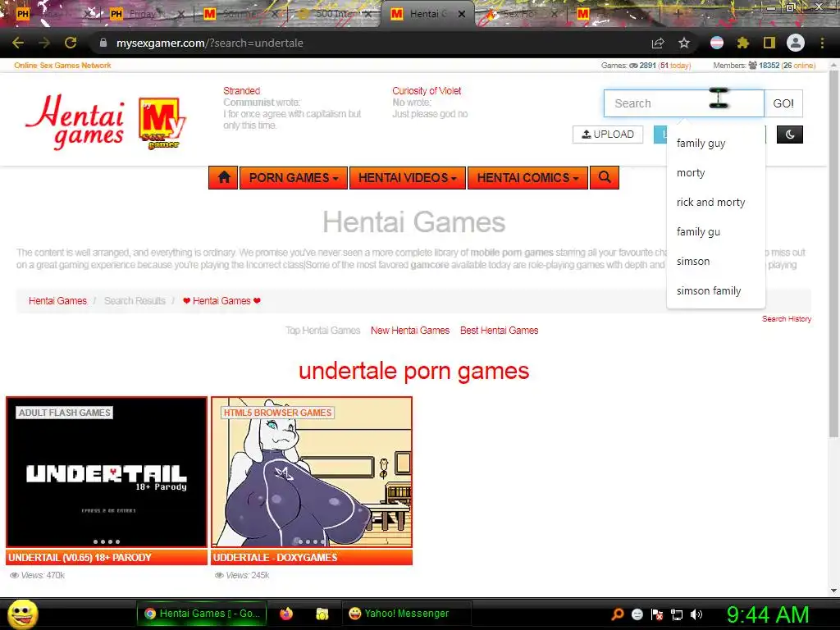Open the smiley start button on taskbar
840x630 pixels.
pyautogui.click(x=22, y=614)
